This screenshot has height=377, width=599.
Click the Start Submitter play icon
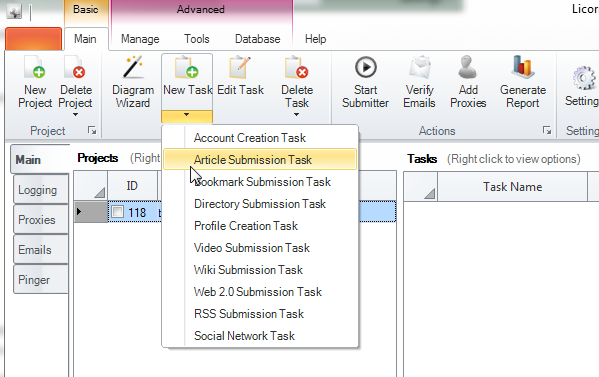pos(366,67)
